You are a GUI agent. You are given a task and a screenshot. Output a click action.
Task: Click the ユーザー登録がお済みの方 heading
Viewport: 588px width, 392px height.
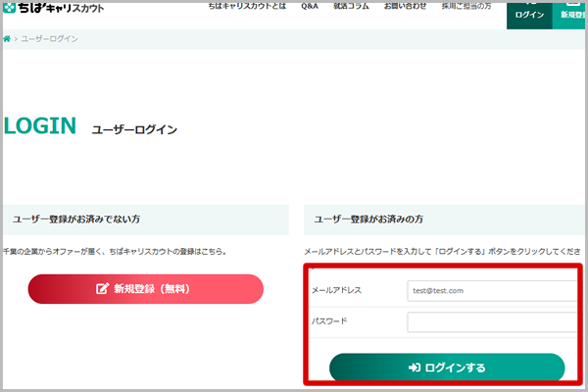click(368, 220)
